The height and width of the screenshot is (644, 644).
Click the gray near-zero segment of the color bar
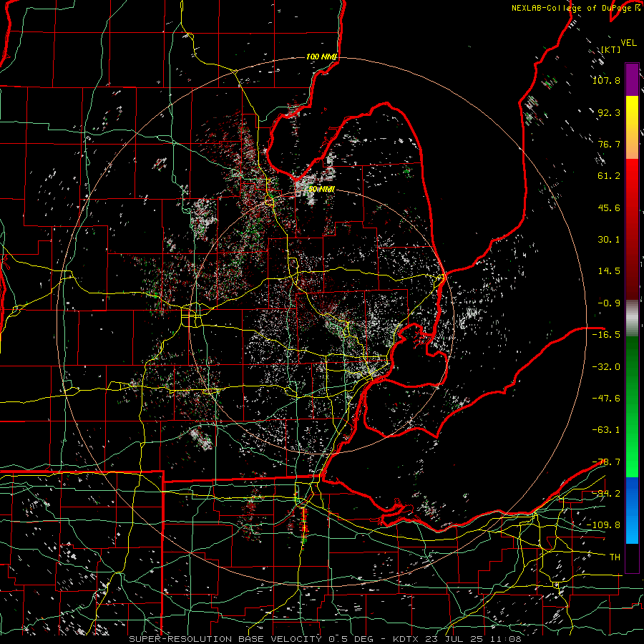[632, 318]
